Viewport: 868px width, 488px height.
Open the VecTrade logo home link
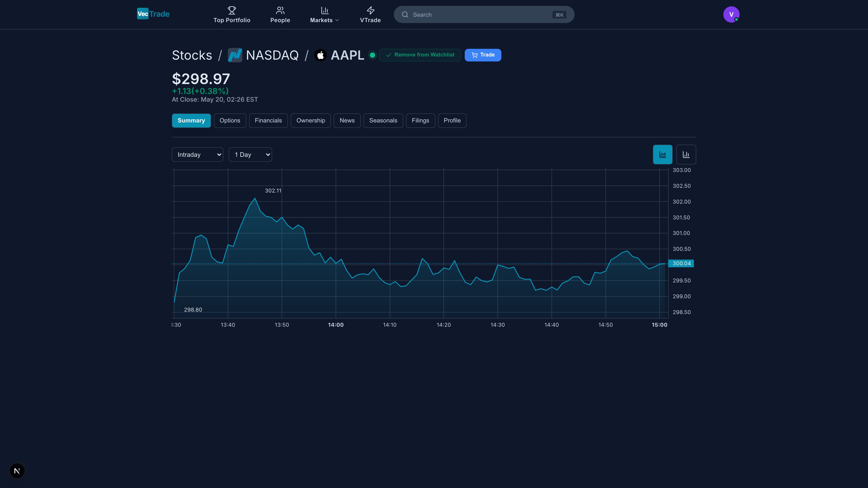click(x=153, y=14)
